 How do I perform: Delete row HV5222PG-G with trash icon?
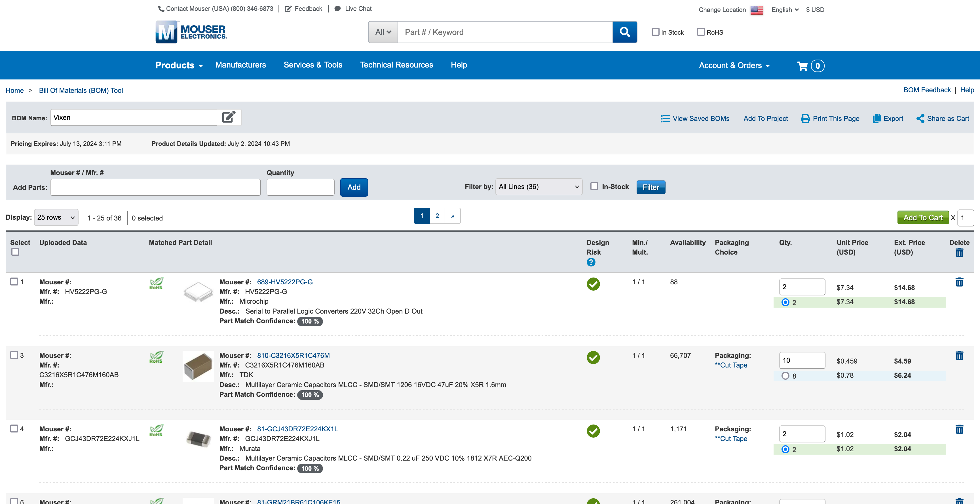coord(960,282)
